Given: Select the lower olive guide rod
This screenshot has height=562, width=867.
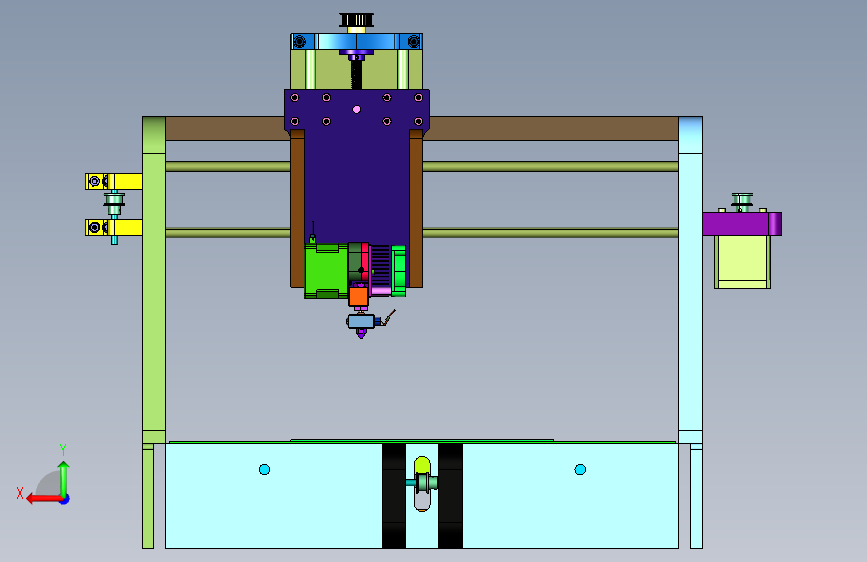Looking at the screenshot, I should pos(550,233).
